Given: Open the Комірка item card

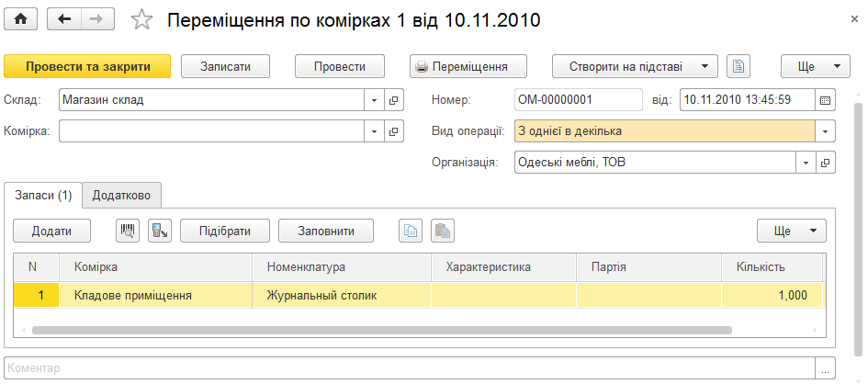Looking at the screenshot, I should 394,131.
